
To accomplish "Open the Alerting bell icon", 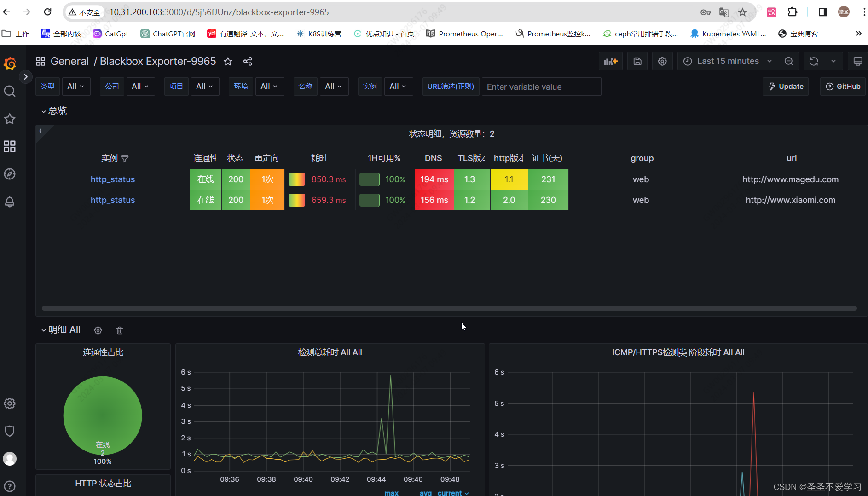I will tap(10, 202).
